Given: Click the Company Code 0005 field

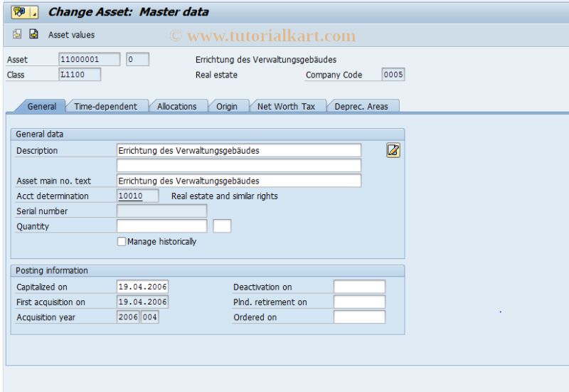Looking at the screenshot, I should (393, 75).
